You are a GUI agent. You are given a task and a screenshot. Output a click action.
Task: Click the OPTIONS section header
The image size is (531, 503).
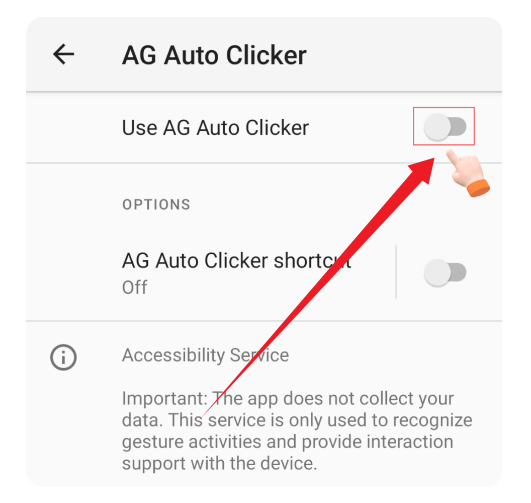coord(156,205)
